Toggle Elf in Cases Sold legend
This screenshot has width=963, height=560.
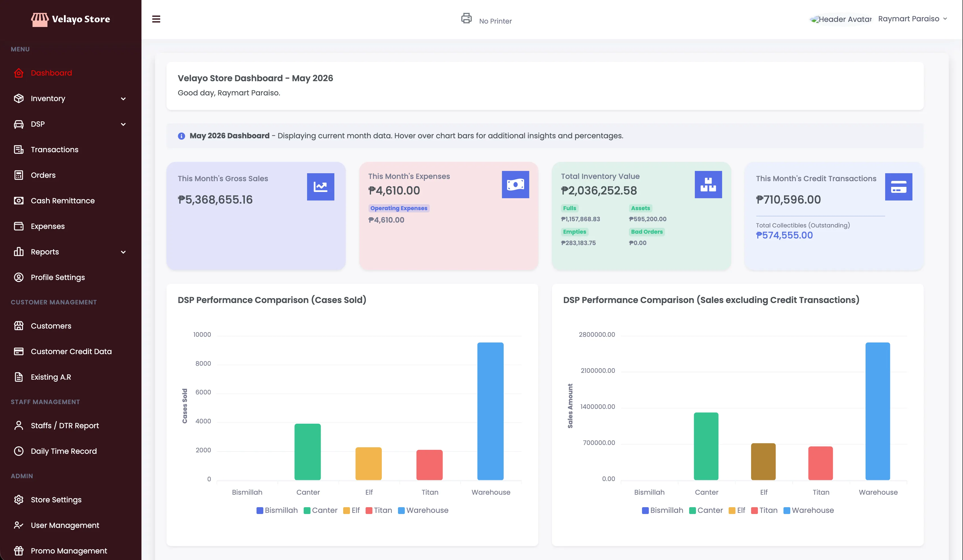click(x=352, y=511)
